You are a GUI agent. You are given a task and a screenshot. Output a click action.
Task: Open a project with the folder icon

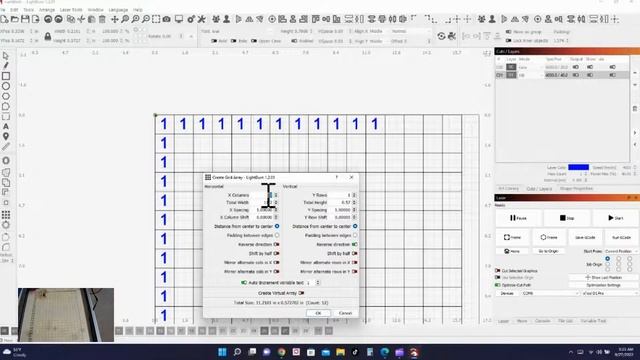coord(15,19)
